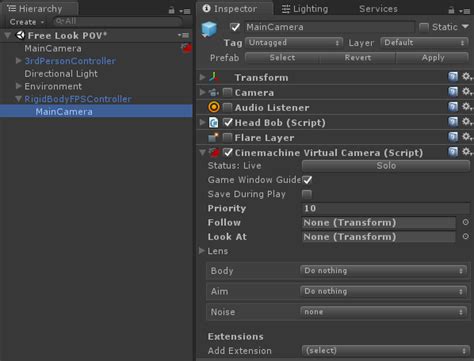Click the Cinemachine icon beside MainCamera in Hierarchy
Viewport: 474px width, 361px height.
tap(187, 48)
